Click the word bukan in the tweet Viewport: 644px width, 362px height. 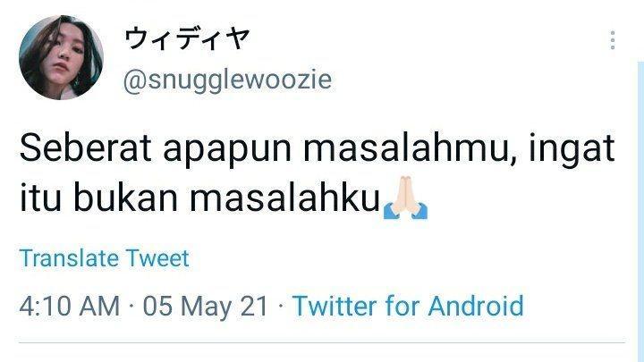pyautogui.click(x=126, y=198)
